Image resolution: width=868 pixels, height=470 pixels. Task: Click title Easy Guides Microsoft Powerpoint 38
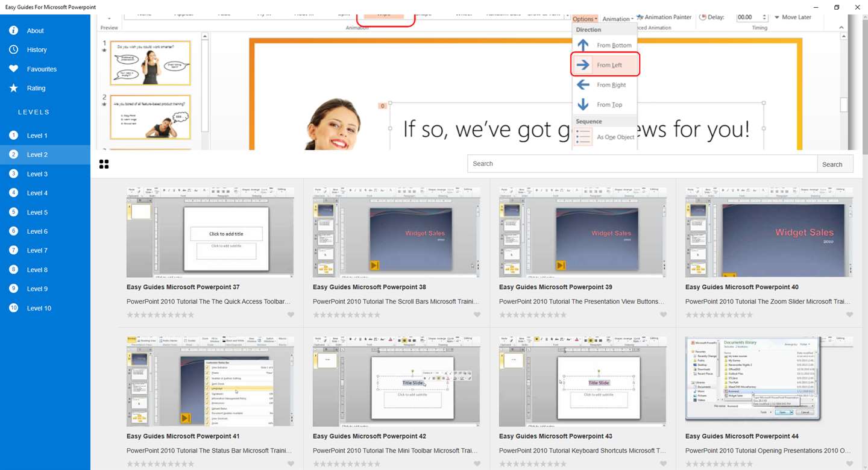(370, 287)
